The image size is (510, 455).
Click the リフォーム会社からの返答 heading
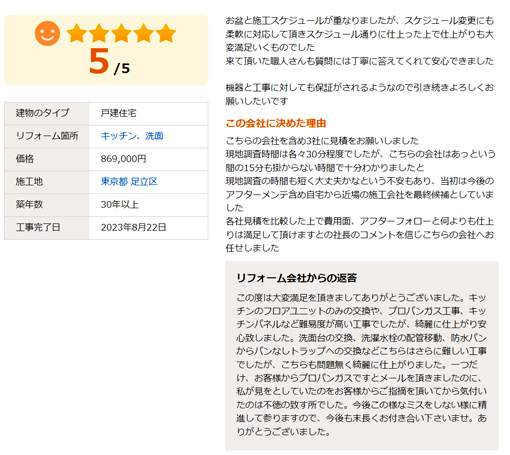297,278
